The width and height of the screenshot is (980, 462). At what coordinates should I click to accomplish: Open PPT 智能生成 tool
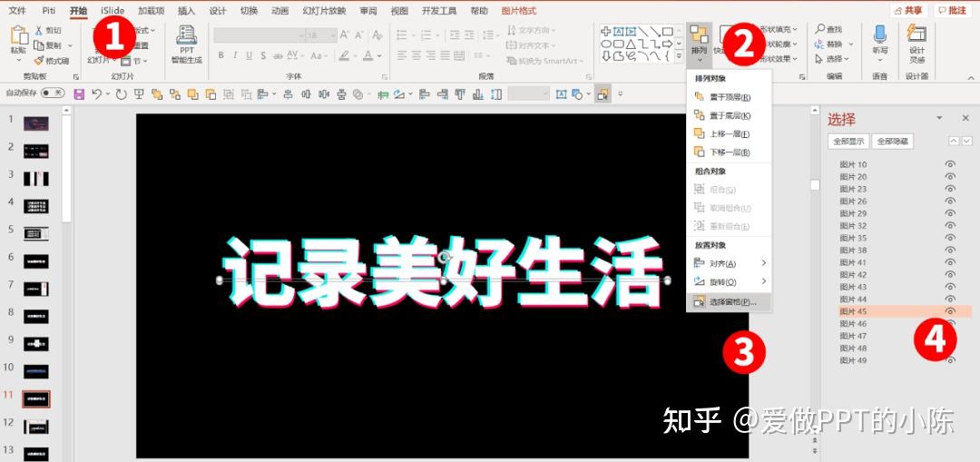pyautogui.click(x=186, y=44)
